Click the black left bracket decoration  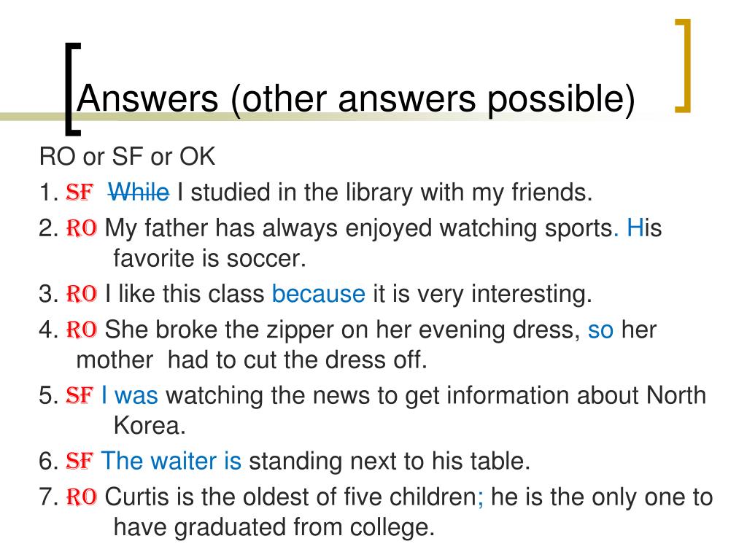(72, 88)
